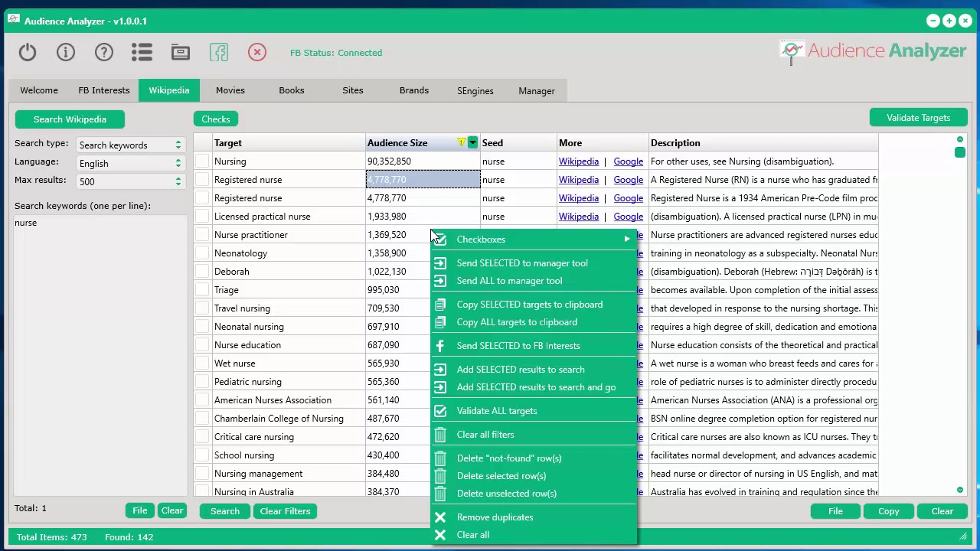Switch to the Manager tab
The image size is (980, 551).
537,91
